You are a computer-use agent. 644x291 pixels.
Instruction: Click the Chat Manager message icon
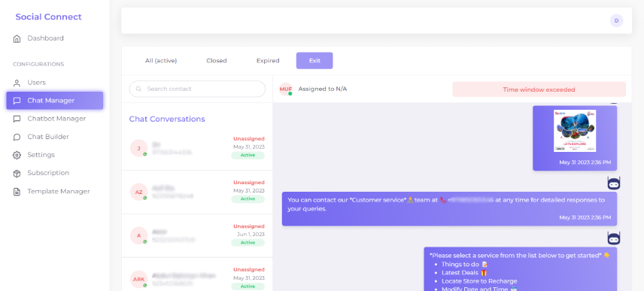[x=17, y=101]
